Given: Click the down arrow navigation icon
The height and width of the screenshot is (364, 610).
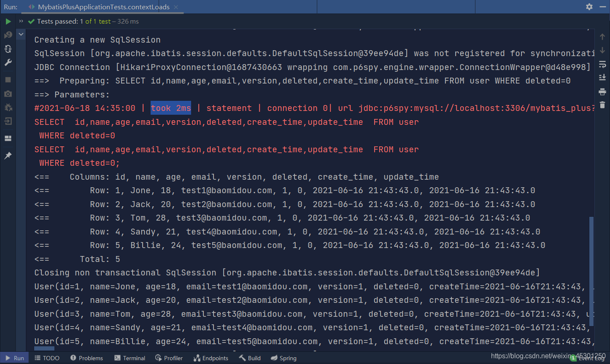Looking at the screenshot, I should click(602, 50).
